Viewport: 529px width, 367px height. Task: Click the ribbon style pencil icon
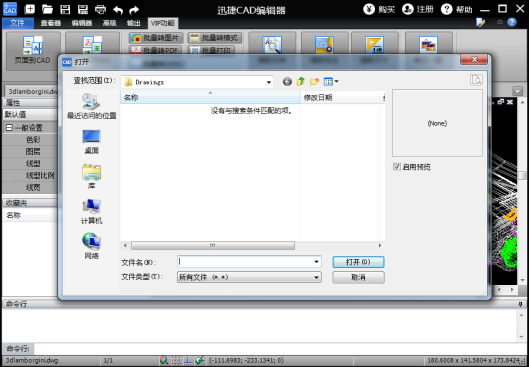(x=480, y=23)
